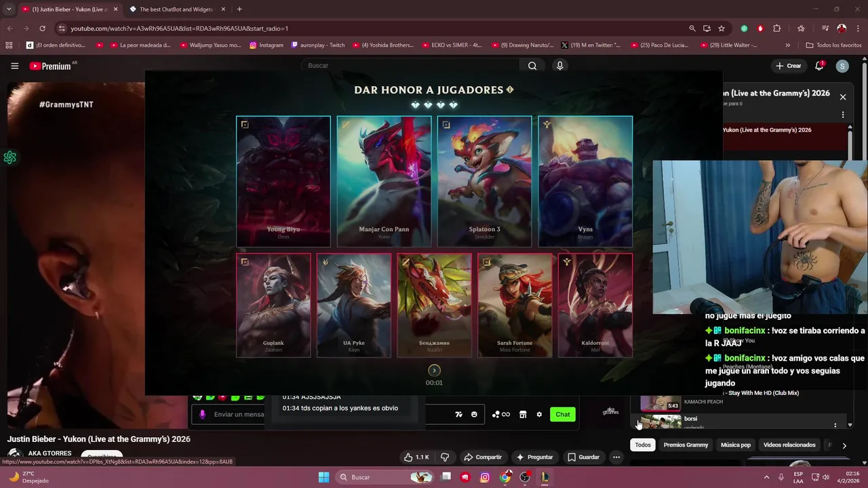The image size is (868, 488).
Task: Honor player Young Biyu card
Action: point(283,181)
